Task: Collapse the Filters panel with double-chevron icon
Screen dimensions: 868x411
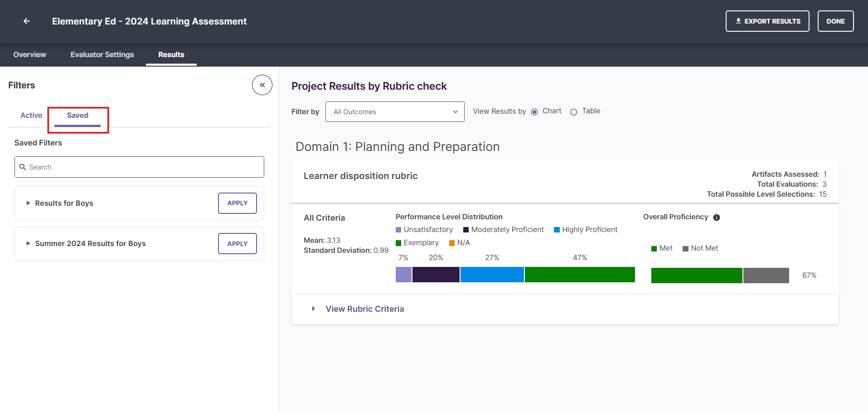Action: tap(262, 85)
